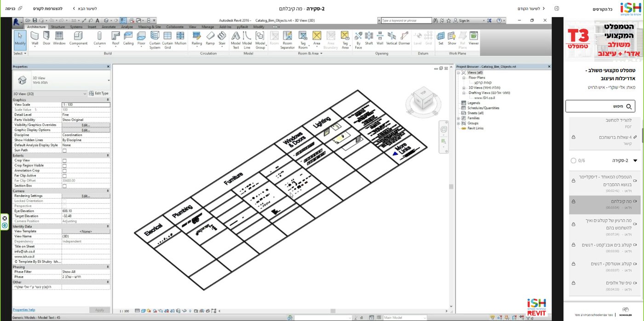The height and width of the screenshot is (321, 644).
Task: Open the work plane Viewer
Action: point(473,39)
